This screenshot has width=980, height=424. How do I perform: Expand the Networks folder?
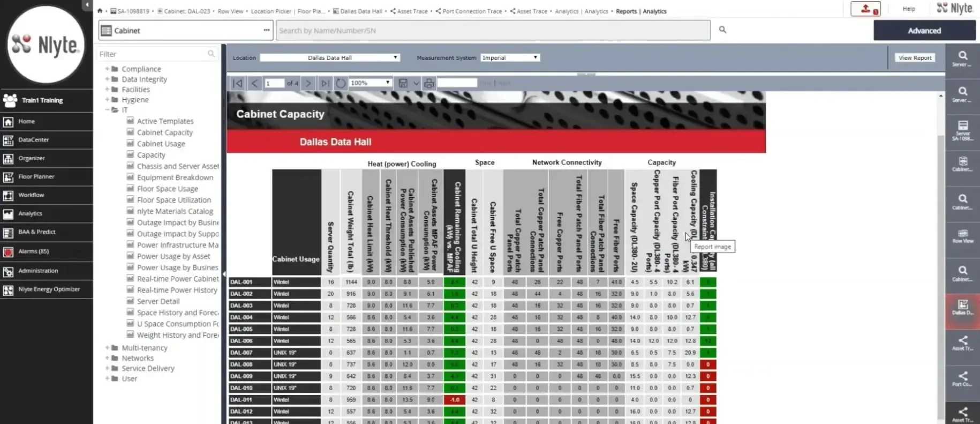tap(107, 358)
